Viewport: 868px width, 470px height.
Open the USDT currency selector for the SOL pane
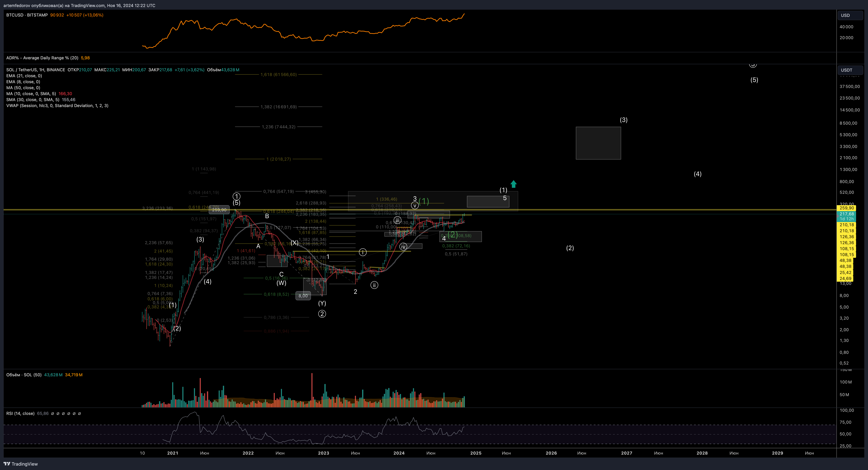[x=850, y=70]
